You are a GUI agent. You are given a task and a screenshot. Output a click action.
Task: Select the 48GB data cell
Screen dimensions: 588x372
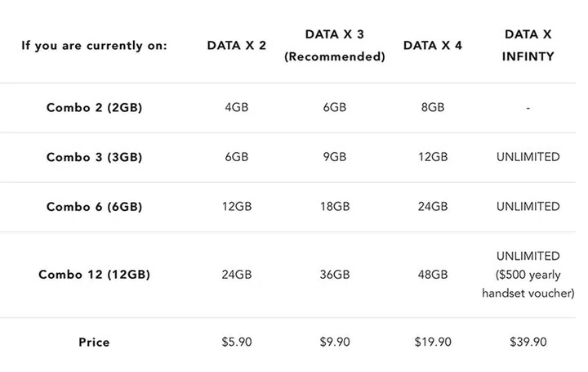(432, 275)
